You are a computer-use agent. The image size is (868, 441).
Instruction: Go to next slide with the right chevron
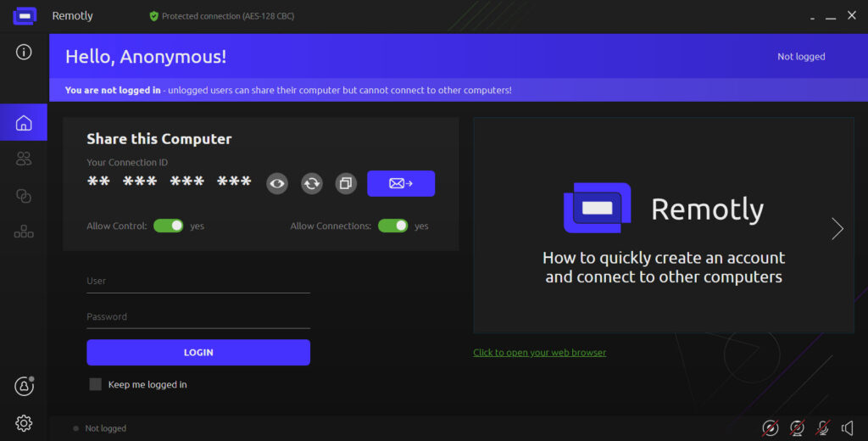[837, 228]
